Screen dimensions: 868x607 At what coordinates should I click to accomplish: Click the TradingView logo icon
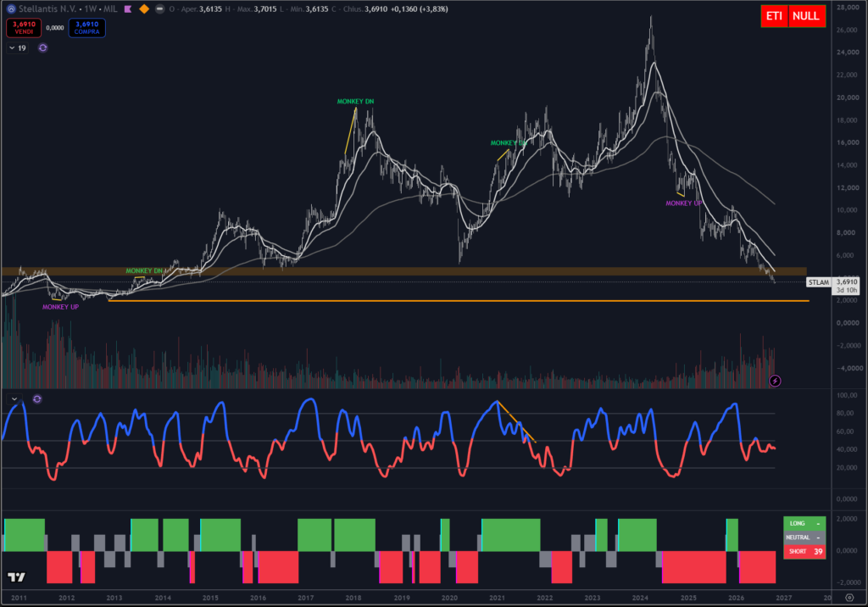click(17, 577)
